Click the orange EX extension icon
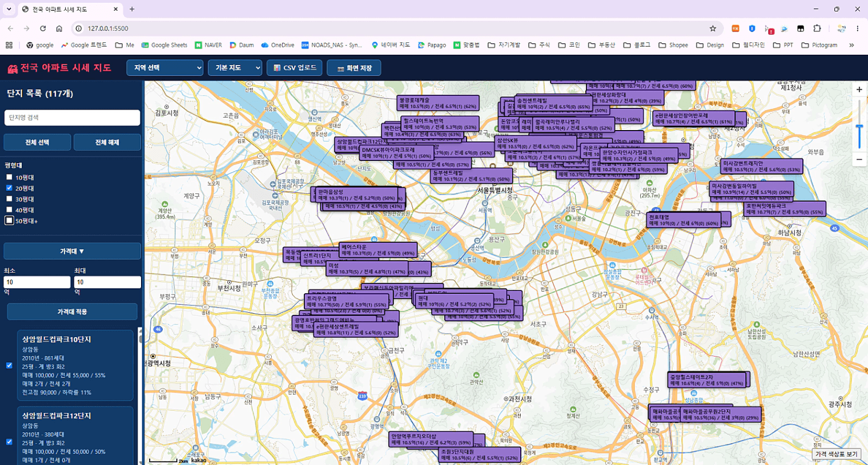 (x=736, y=29)
